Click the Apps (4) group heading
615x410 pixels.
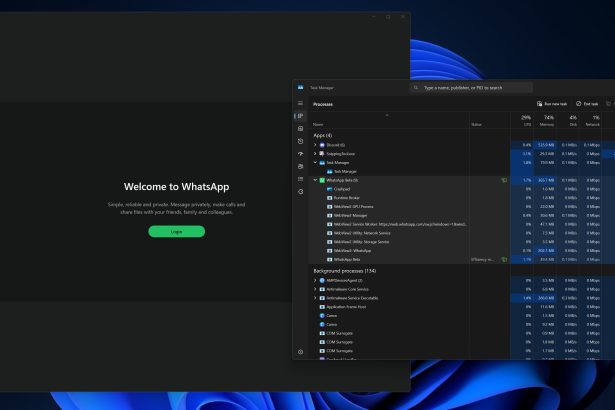[x=323, y=135]
